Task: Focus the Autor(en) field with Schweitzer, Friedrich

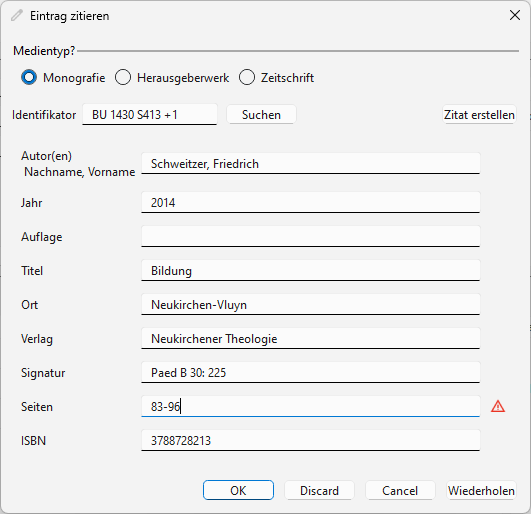Action: pos(311,164)
